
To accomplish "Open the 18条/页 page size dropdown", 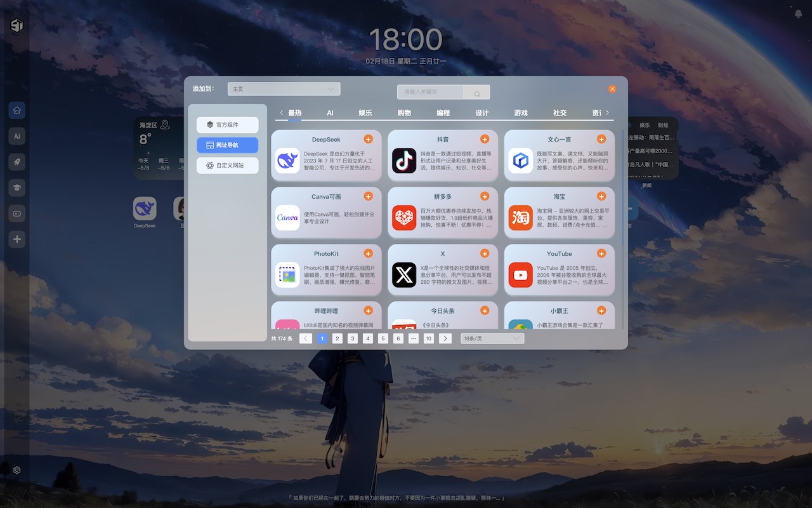I will (492, 338).
